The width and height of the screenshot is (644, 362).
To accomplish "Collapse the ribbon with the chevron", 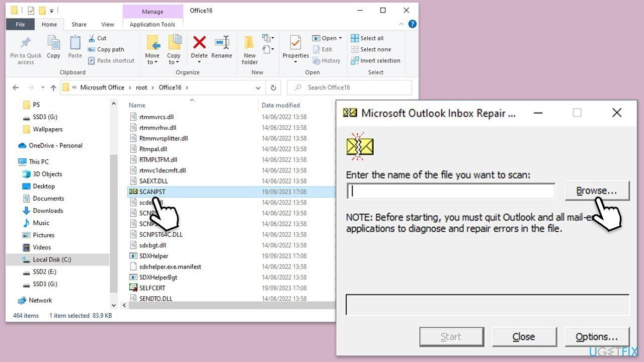I will coord(400,24).
